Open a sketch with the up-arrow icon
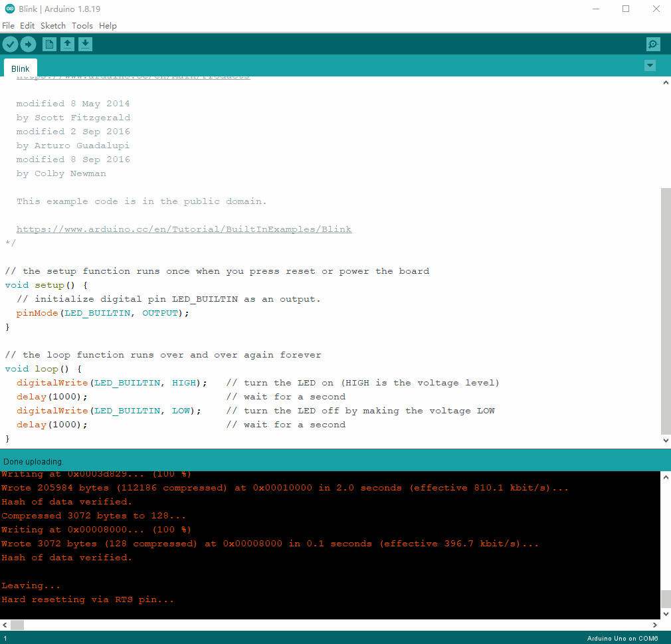 (67, 44)
